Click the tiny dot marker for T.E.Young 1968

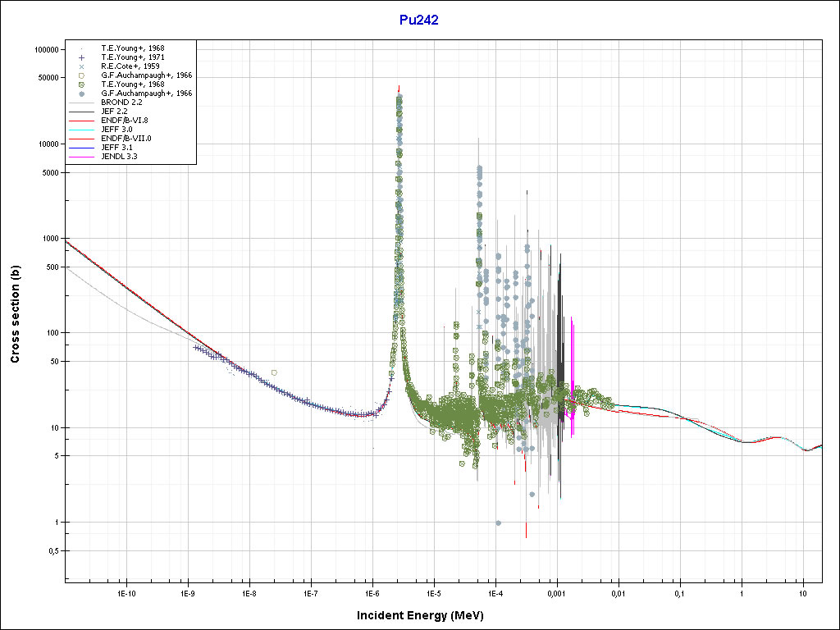tap(82, 48)
